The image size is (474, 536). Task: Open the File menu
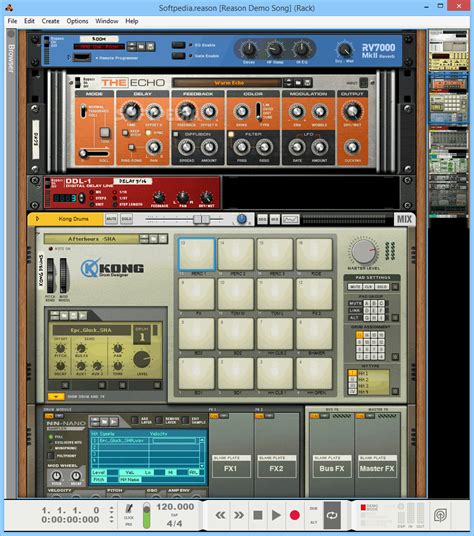pyautogui.click(x=12, y=21)
